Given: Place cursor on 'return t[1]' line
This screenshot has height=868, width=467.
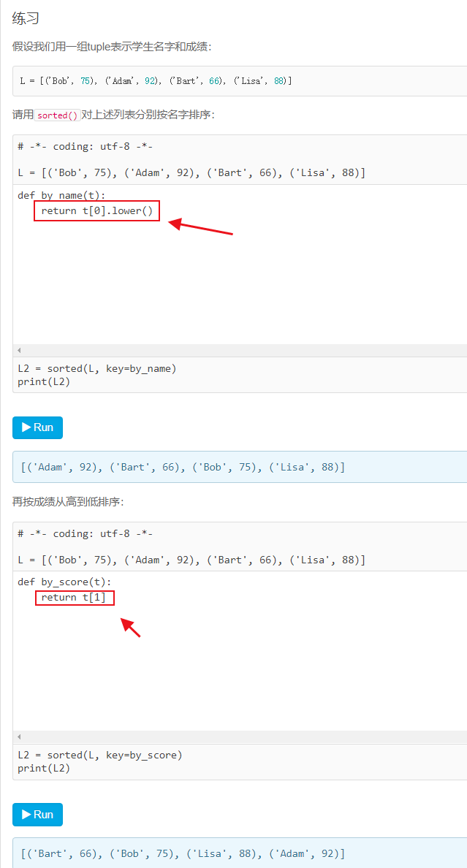Looking at the screenshot, I should click(75, 598).
